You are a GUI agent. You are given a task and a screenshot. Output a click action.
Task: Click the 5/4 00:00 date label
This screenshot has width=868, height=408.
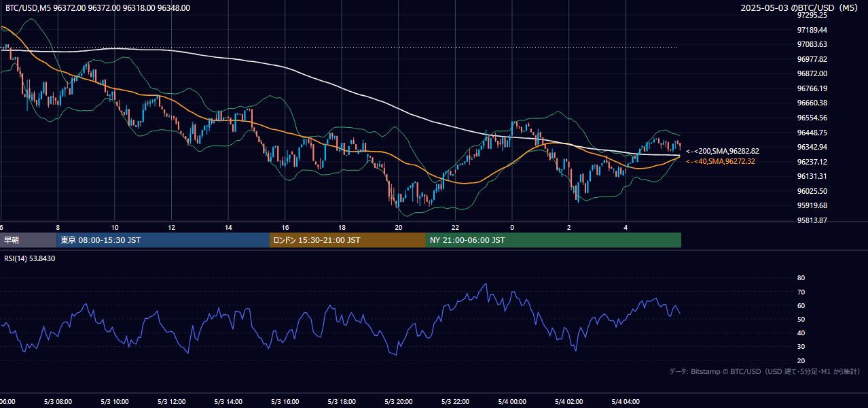512,402
